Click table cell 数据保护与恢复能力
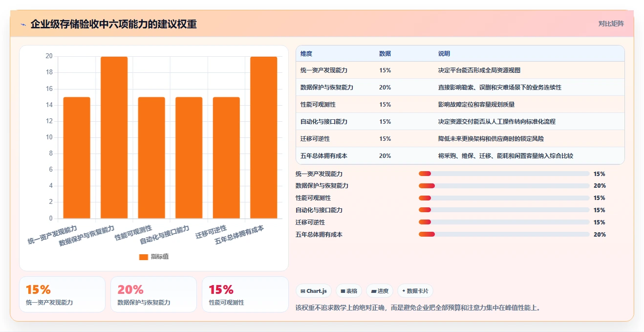 pyautogui.click(x=327, y=88)
